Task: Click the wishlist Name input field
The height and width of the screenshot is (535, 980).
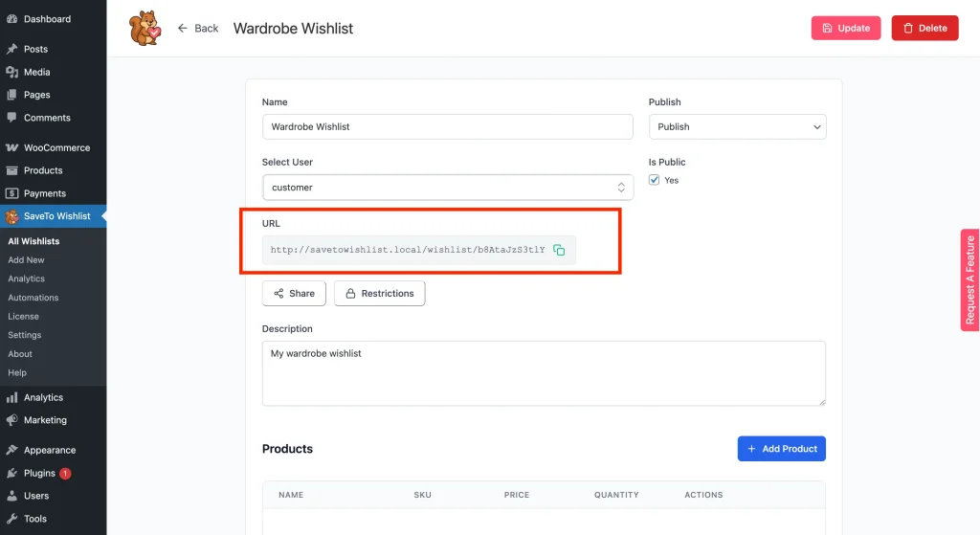Action: tap(448, 127)
